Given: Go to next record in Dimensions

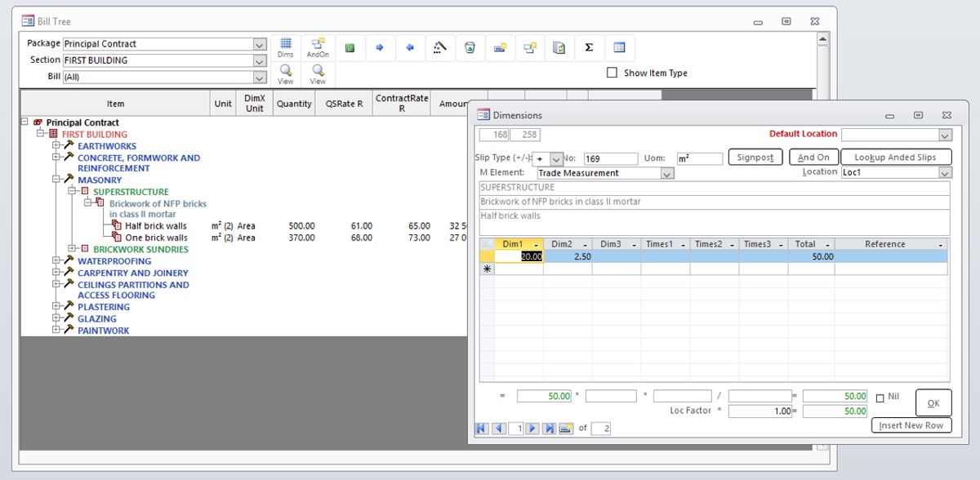Looking at the screenshot, I should pyautogui.click(x=532, y=428).
